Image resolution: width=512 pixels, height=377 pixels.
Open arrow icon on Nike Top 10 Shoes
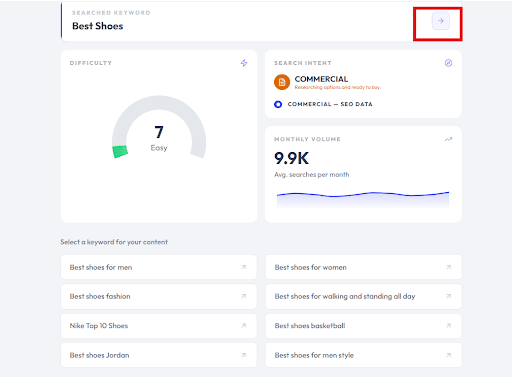click(x=244, y=326)
